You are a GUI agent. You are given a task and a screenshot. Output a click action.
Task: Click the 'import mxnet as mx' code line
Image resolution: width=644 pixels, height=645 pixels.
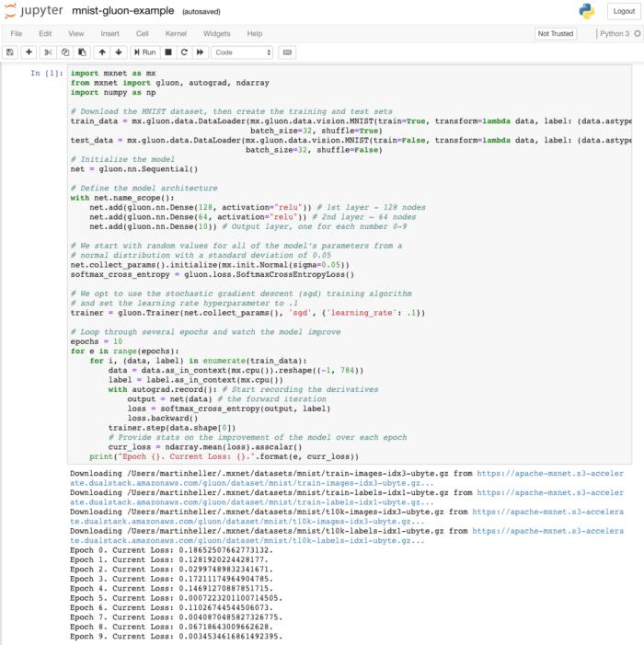point(113,74)
